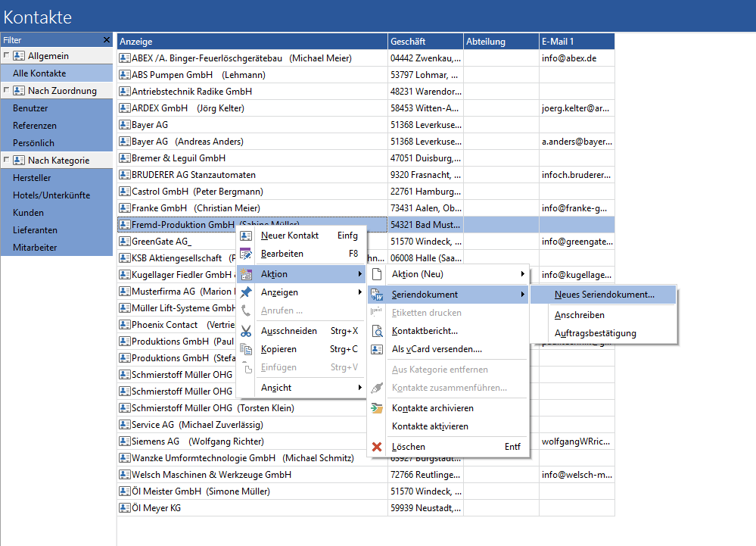Choose Neuer Kontakt from context menu
Screen dimensions: 756x546
[302, 236]
